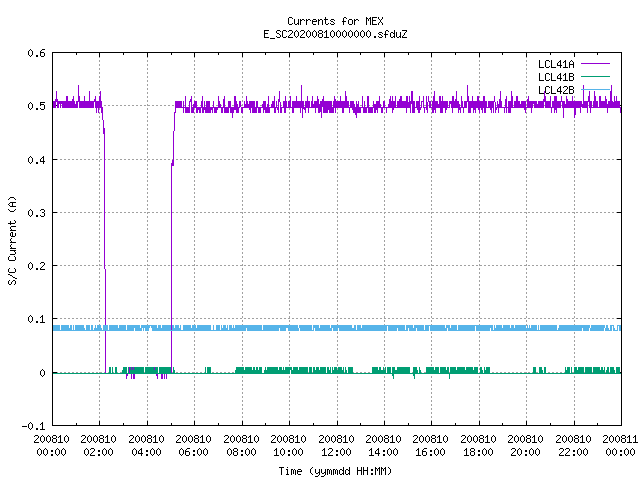Click the blue line sample beside LCL42B
The height and width of the screenshot is (480, 640).
(595, 89)
